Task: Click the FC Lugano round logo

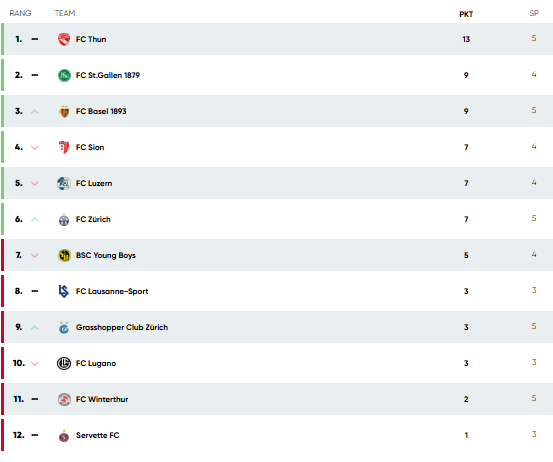Action: click(64, 363)
